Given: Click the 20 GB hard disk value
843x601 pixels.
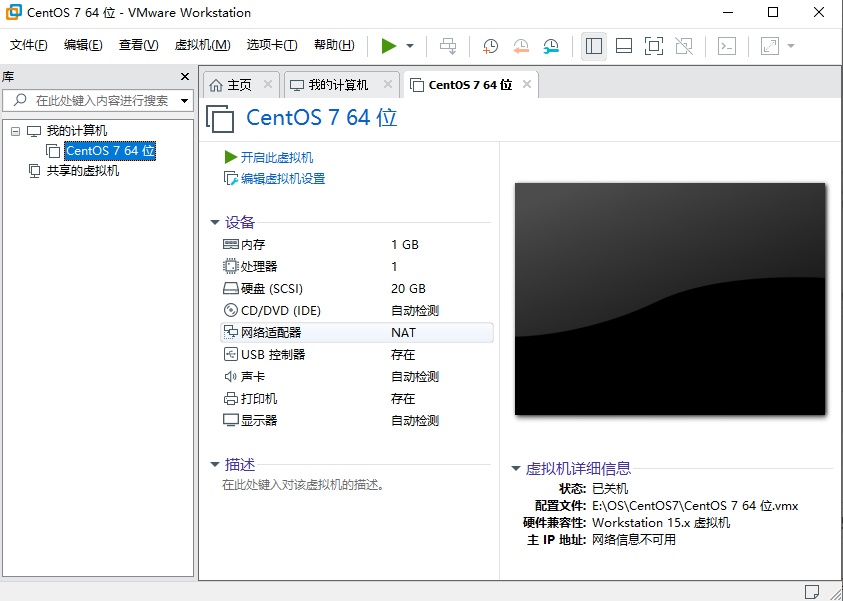Looking at the screenshot, I should pos(408,289).
